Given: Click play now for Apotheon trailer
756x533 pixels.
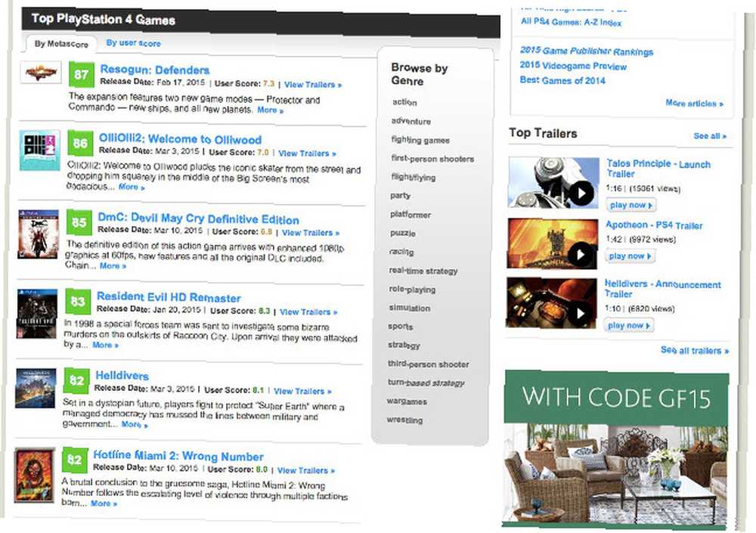Looking at the screenshot, I should click(630, 256).
